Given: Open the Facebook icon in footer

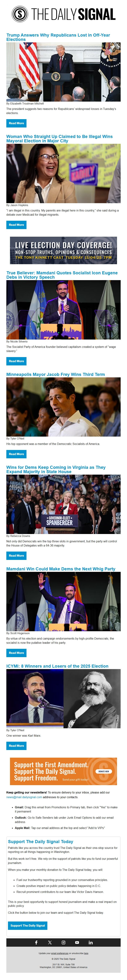Looking at the screenshot, I should pos(36,942).
